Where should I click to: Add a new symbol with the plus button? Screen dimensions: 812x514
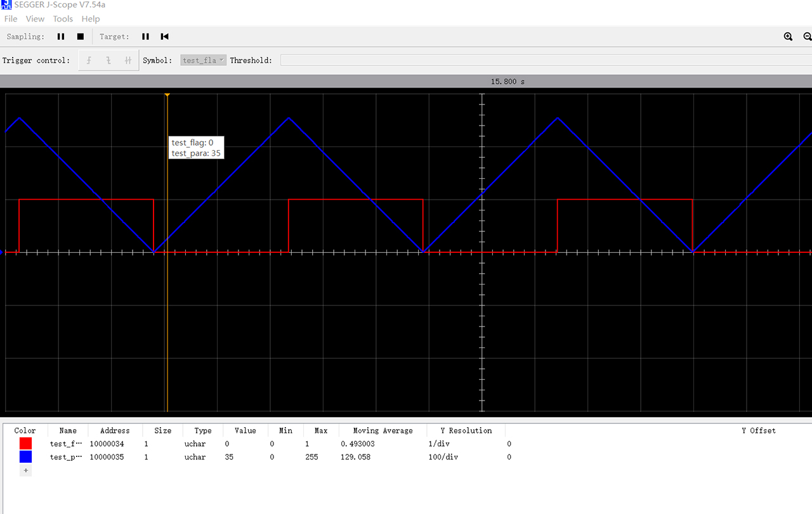point(25,471)
